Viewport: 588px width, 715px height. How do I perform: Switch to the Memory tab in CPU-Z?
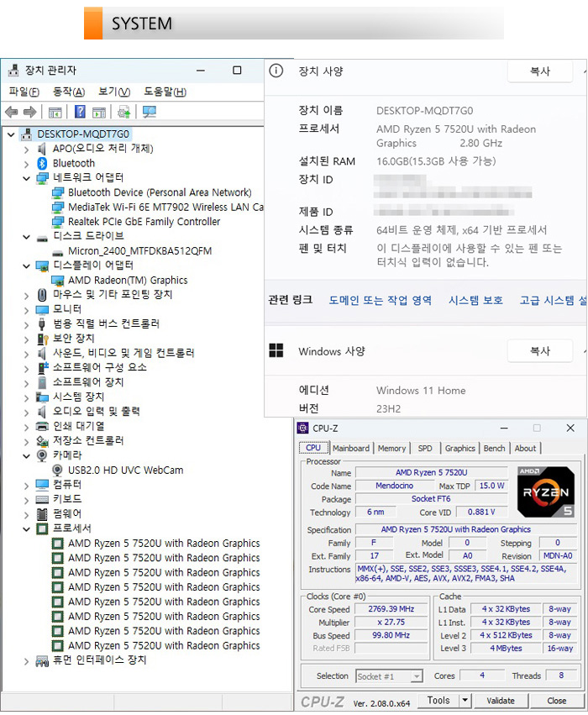391,449
